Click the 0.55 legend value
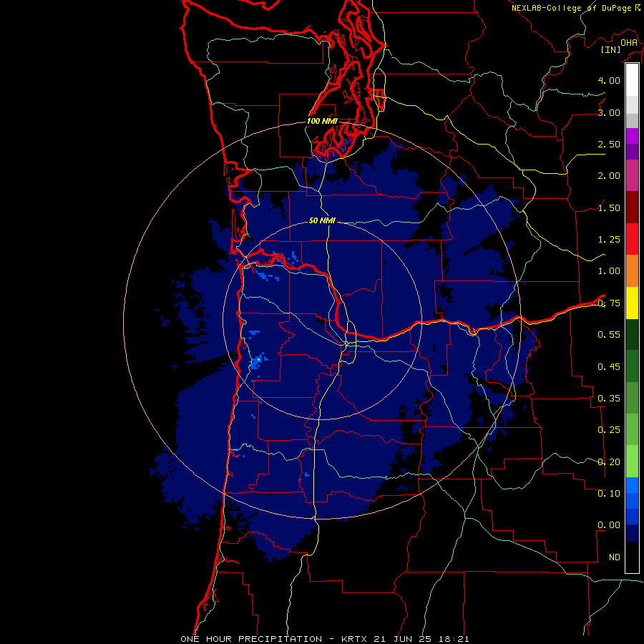This screenshot has width=644, height=644. (609, 335)
